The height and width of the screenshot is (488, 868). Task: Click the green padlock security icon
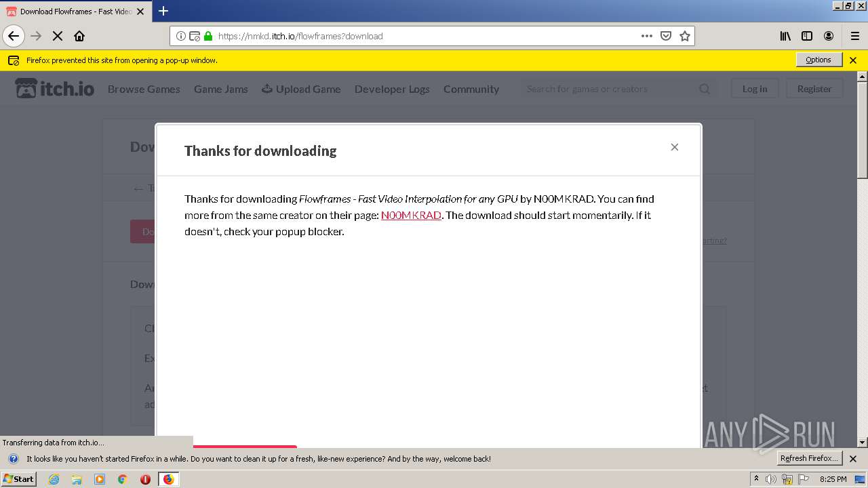tap(208, 36)
